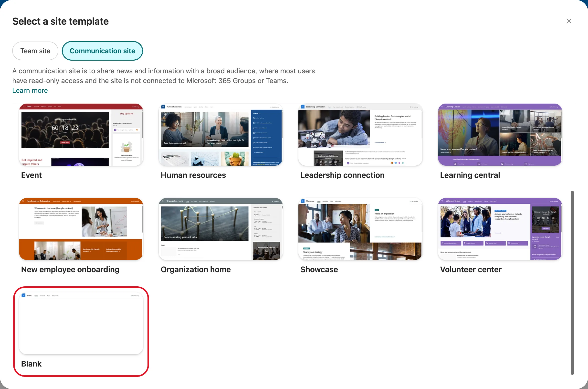The width and height of the screenshot is (588, 389).
Task: Select the Learning central template thumbnail
Action: pyautogui.click(x=500, y=135)
